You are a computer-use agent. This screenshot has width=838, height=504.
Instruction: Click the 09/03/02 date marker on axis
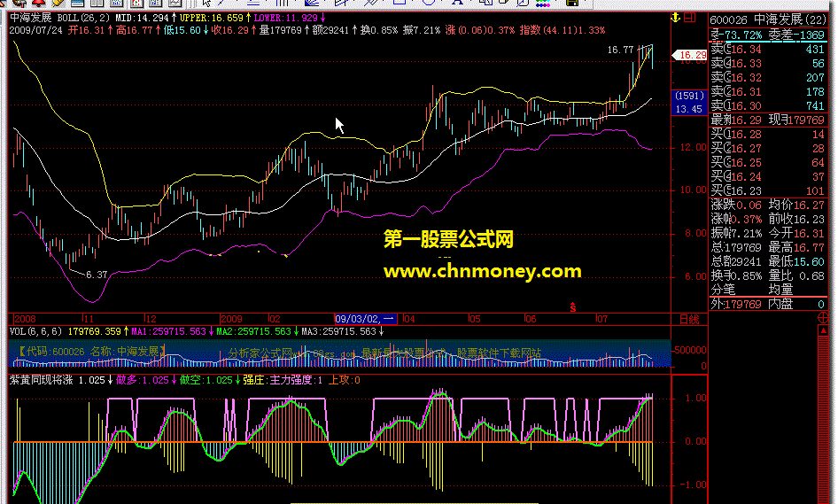364,319
